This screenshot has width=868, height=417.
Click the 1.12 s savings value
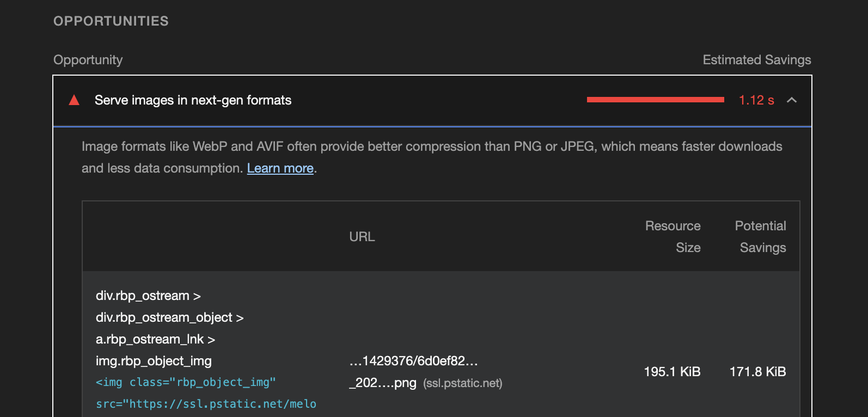pyautogui.click(x=756, y=100)
